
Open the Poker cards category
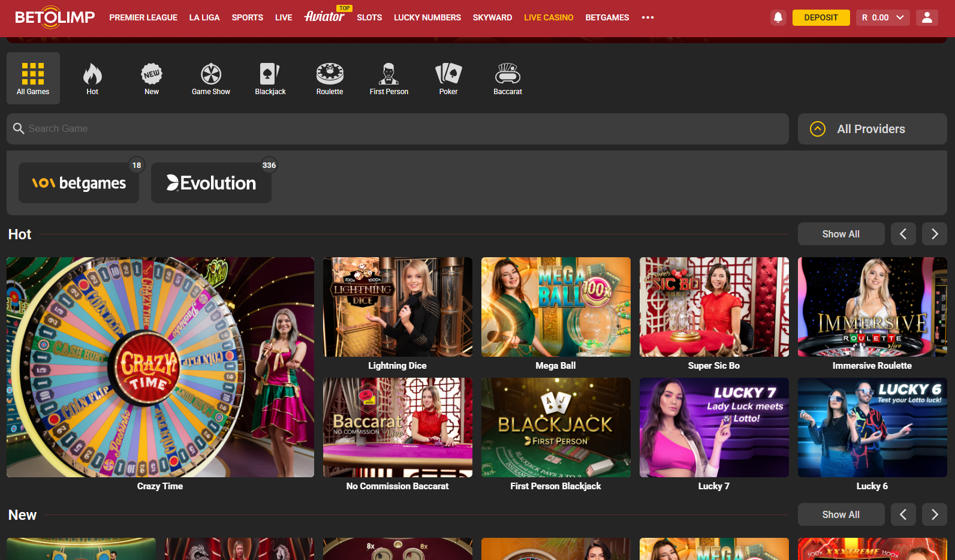448,78
